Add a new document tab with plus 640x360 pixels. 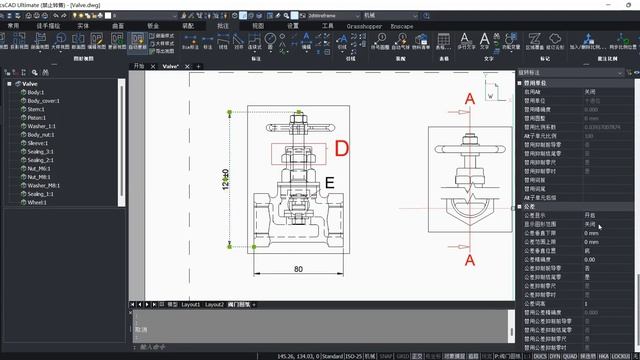point(198,66)
